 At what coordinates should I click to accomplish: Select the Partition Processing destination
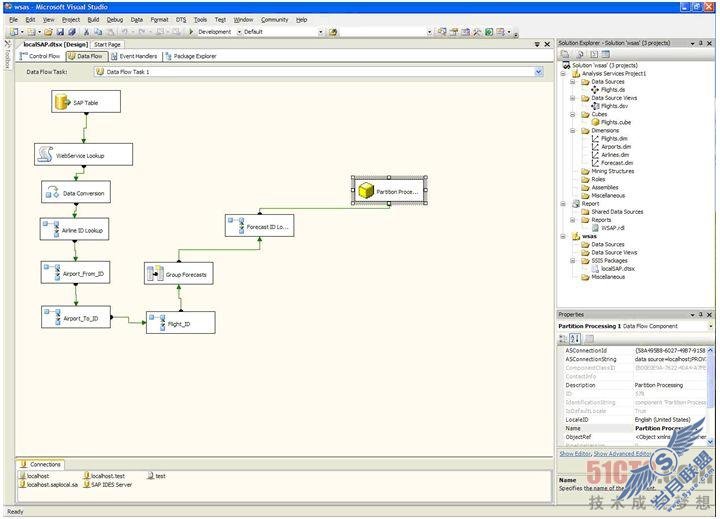click(x=389, y=191)
